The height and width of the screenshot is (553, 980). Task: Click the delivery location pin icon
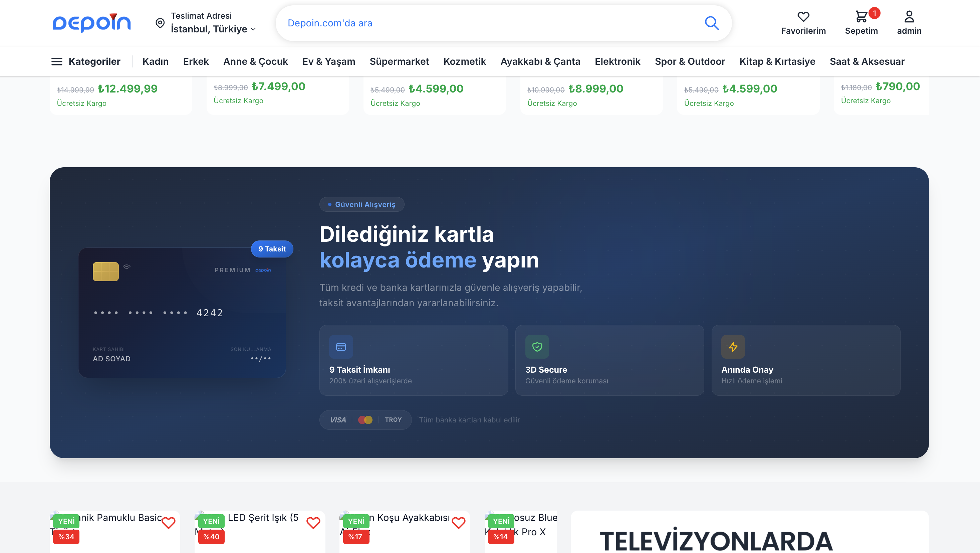point(160,23)
